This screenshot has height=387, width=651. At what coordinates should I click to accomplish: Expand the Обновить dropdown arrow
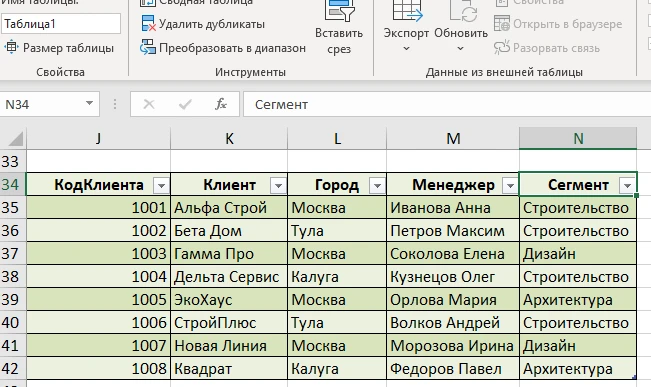click(x=460, y=49)
